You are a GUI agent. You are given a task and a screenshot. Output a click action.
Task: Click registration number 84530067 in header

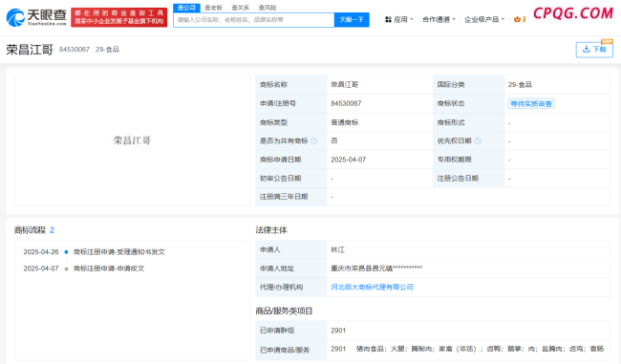tap(75, 50)
